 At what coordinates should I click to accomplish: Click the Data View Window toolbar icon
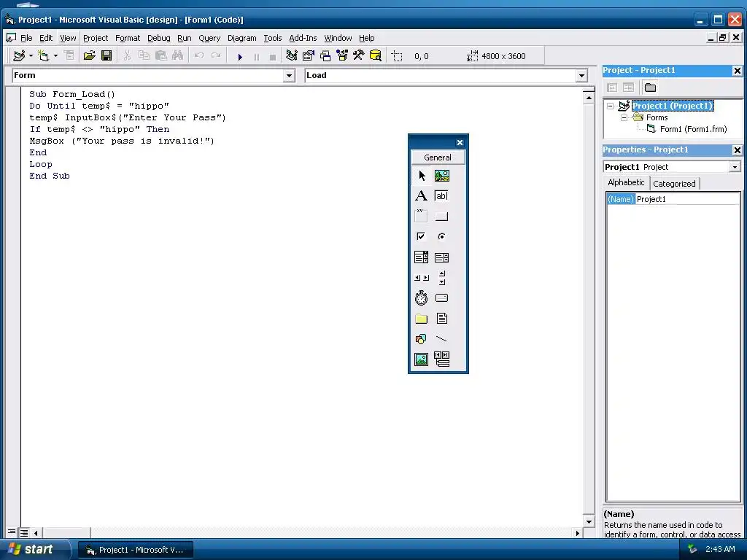click(376, 55)
